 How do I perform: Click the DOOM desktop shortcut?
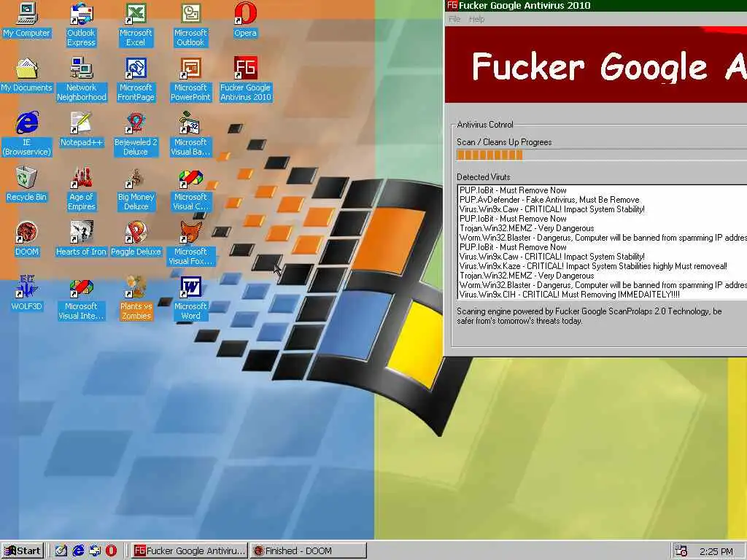[27, 239]
